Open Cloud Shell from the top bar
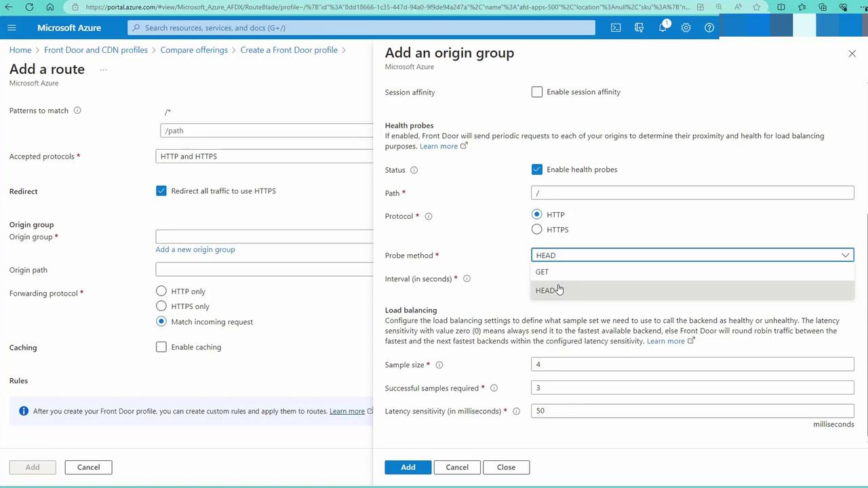The height and width of the screenshot is (488, 868). pos(616,28)
